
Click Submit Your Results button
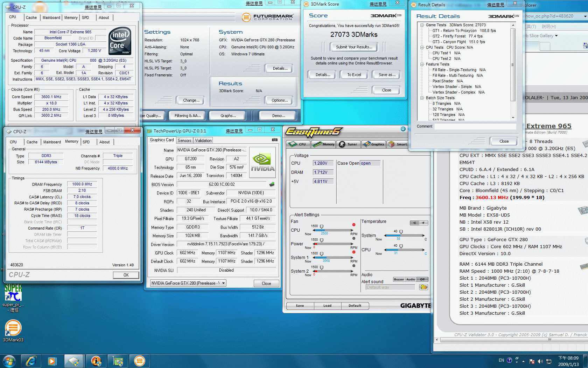[354, 47]
